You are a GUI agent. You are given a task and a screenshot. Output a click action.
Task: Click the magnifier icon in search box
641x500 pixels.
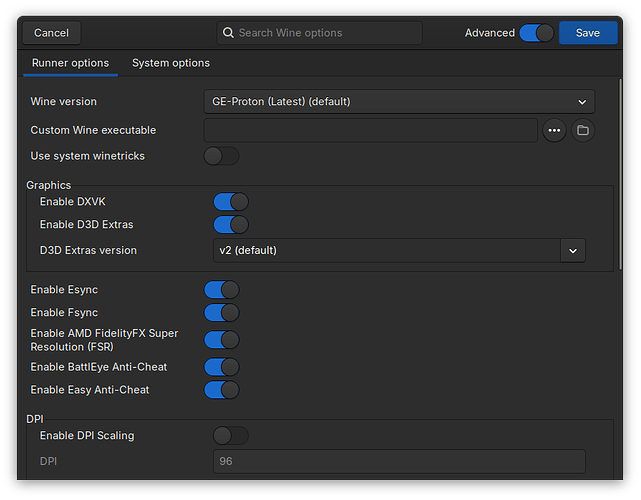point(228,33)
